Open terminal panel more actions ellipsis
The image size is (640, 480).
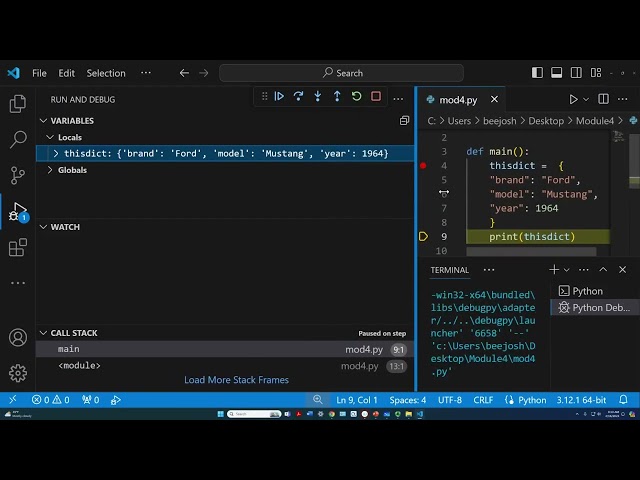click(x=584, y=270)
